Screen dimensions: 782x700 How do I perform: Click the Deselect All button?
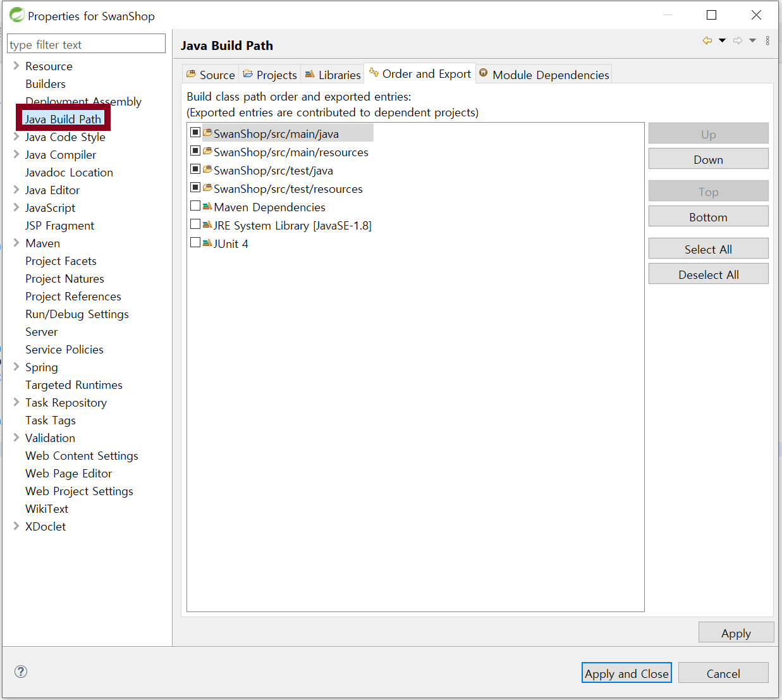click(708, 274)
